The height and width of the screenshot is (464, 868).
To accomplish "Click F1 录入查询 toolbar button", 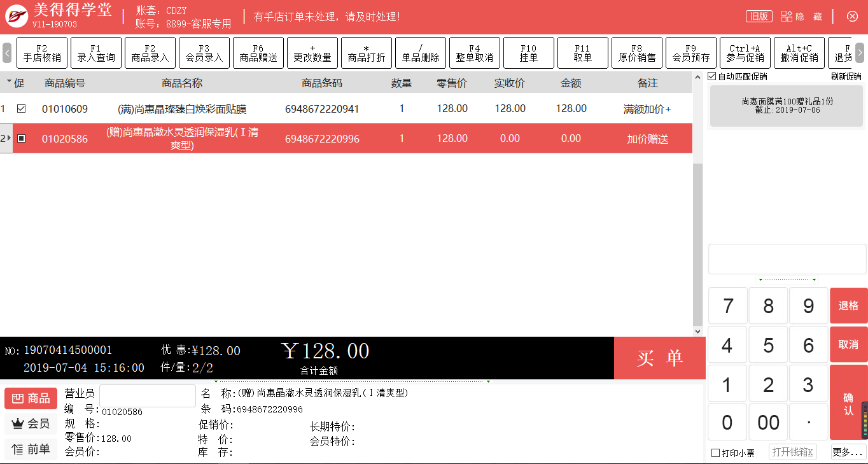I will (x=96, y=53).
